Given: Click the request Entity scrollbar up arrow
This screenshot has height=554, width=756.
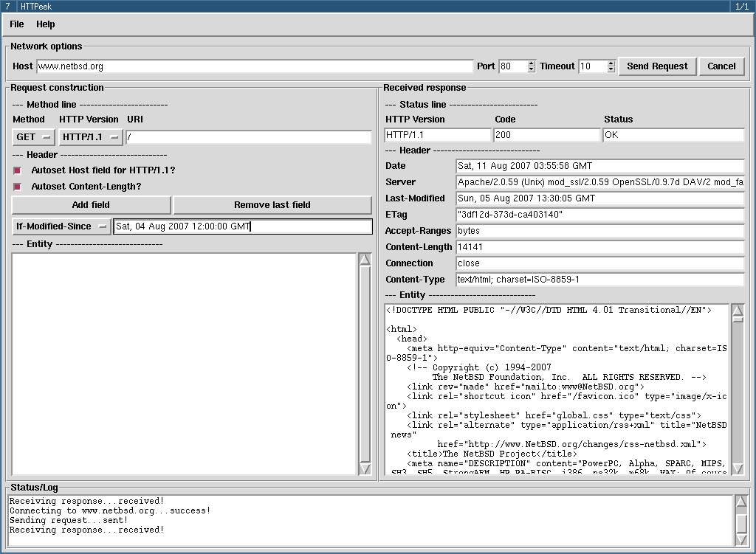Looking at the screenshot, I should [365, 260].
